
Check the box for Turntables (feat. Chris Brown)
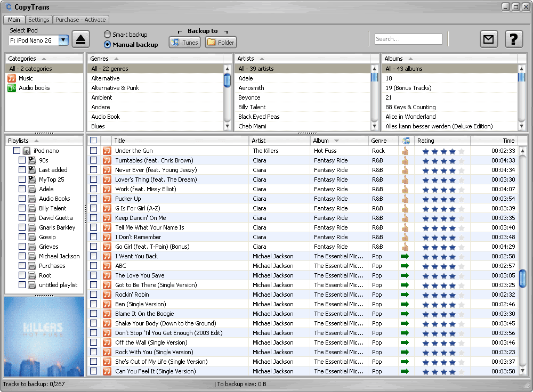[x=94, y=160]
